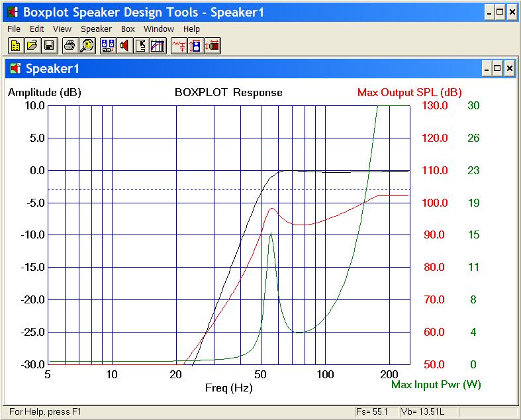This screenshot has height=420, width=521.
Task: Click the -25.0 amplitude axis value
Action: [32, 332]
